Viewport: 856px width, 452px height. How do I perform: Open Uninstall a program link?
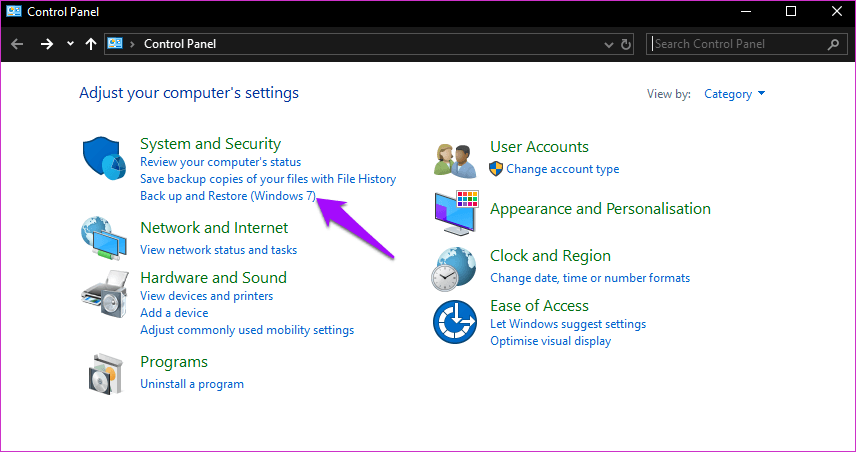coord(192,384)
